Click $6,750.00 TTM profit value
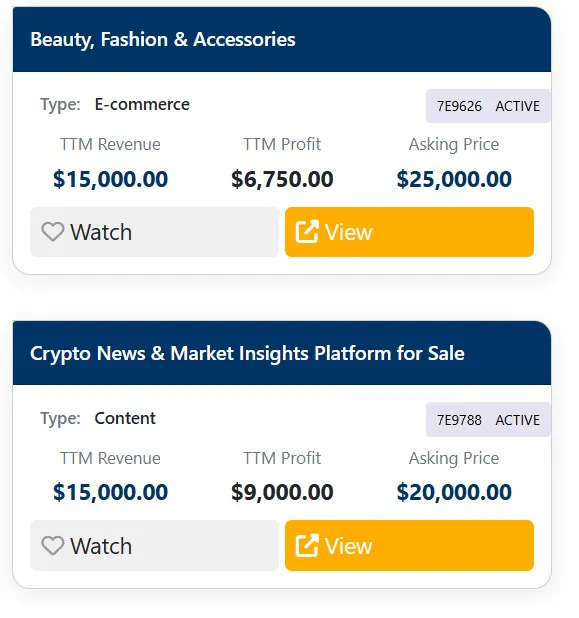Viewport: 579px width, 618px height. (x=282, y=179)
